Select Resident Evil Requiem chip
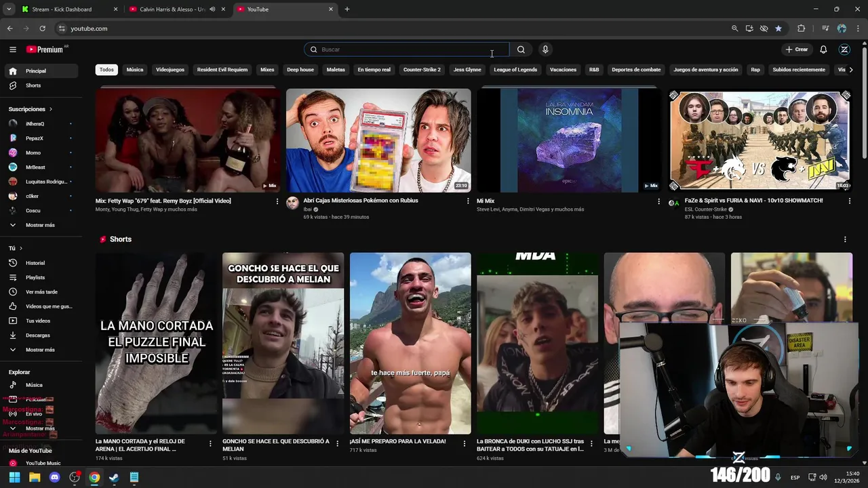868x488 pixels. click(x=222, y=70)
